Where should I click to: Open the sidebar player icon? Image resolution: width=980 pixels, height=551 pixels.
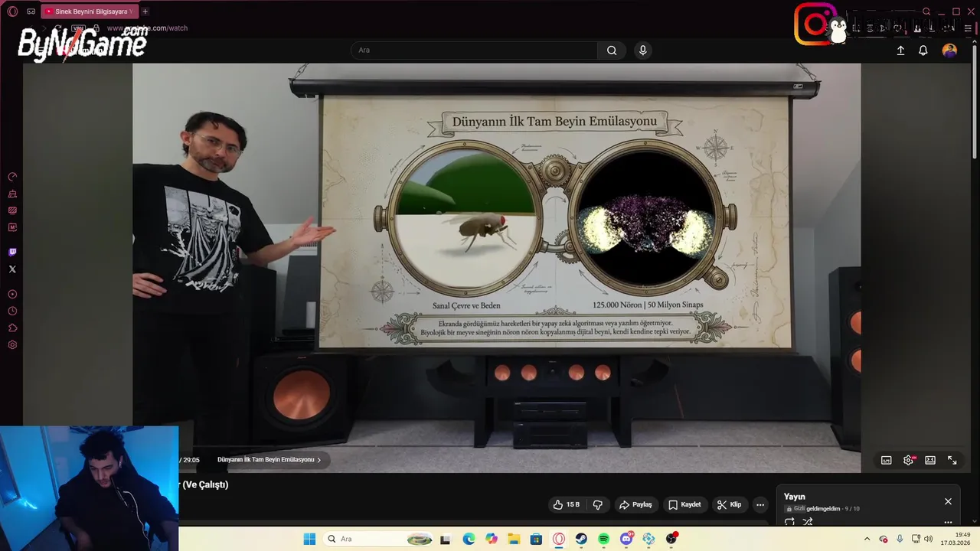(x=12, y=294)
